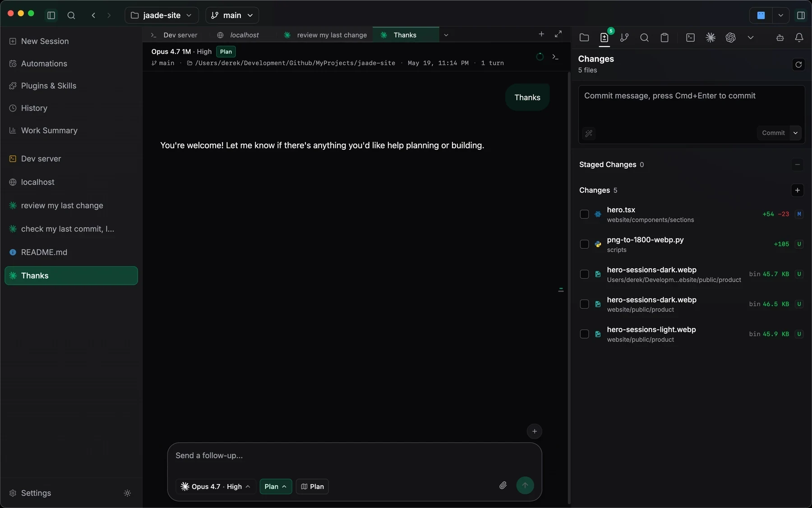The image size is (812, 508).
Task: Expand the tabs overflow chevron
Action: click(446, 35)
